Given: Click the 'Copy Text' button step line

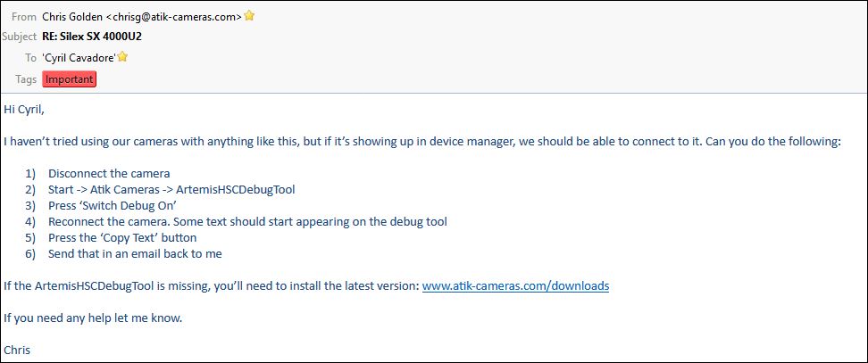Looking at the screenshot, I should (x=122, y=237).
